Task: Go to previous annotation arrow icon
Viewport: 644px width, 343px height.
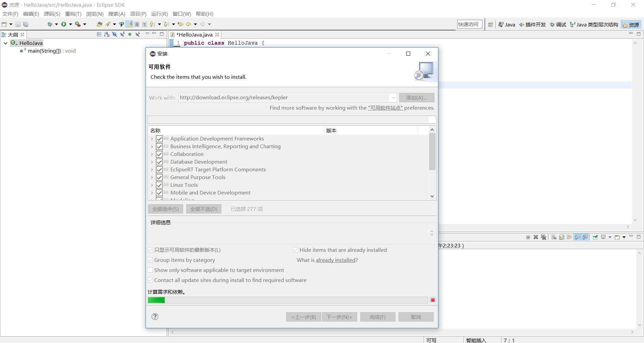Action: (166, 24)
